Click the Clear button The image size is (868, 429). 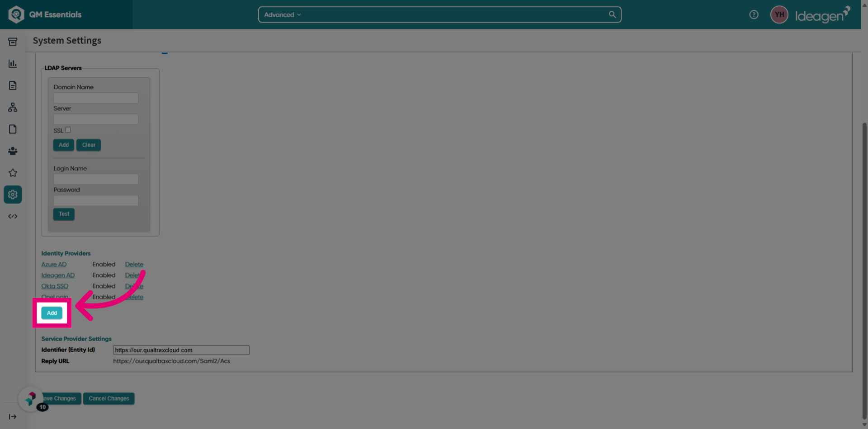pos(89,145)
